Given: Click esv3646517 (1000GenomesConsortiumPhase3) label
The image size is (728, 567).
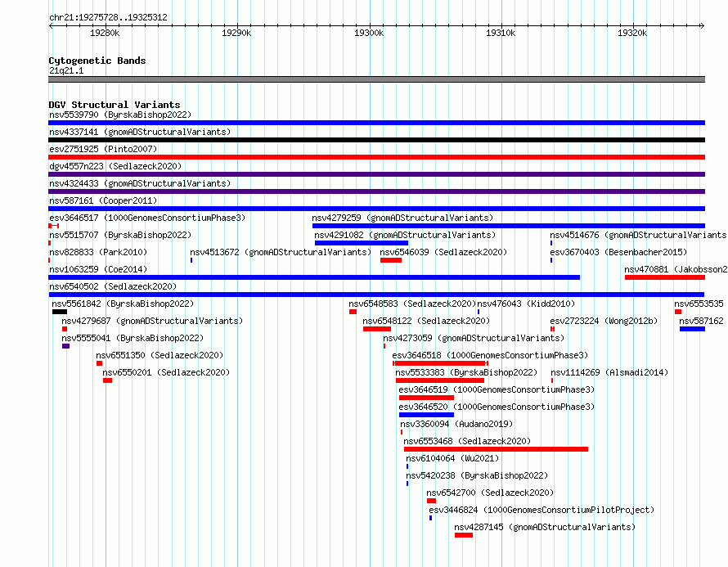Looking at the screenshot, I should tap(147, 218).
